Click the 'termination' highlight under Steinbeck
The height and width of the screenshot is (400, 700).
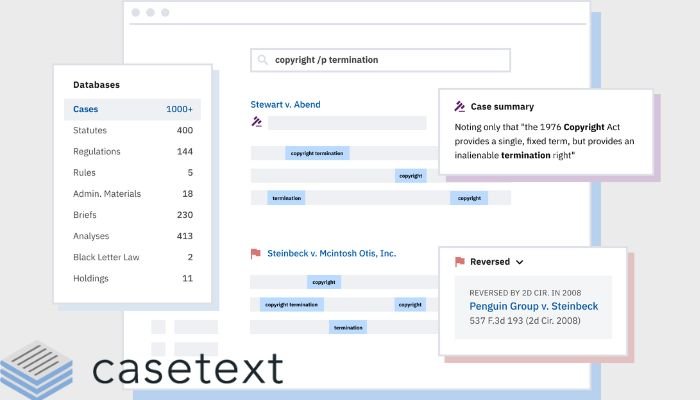[348, 327]
